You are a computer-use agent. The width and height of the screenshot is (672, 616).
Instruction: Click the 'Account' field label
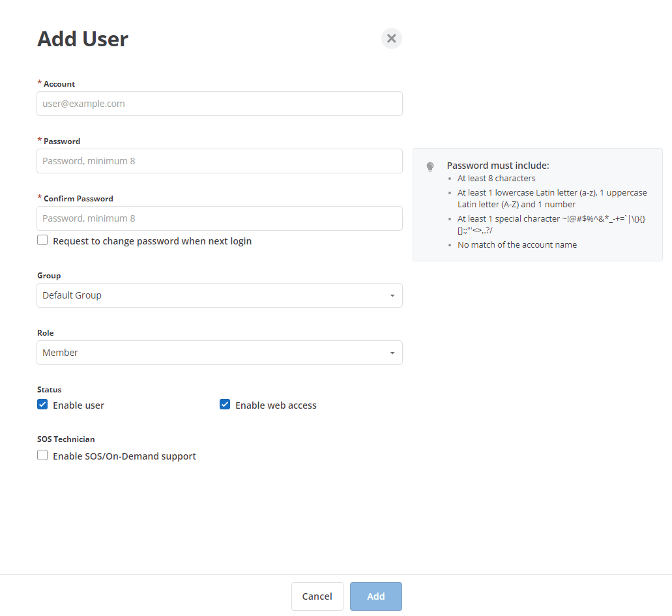[59, 84]
